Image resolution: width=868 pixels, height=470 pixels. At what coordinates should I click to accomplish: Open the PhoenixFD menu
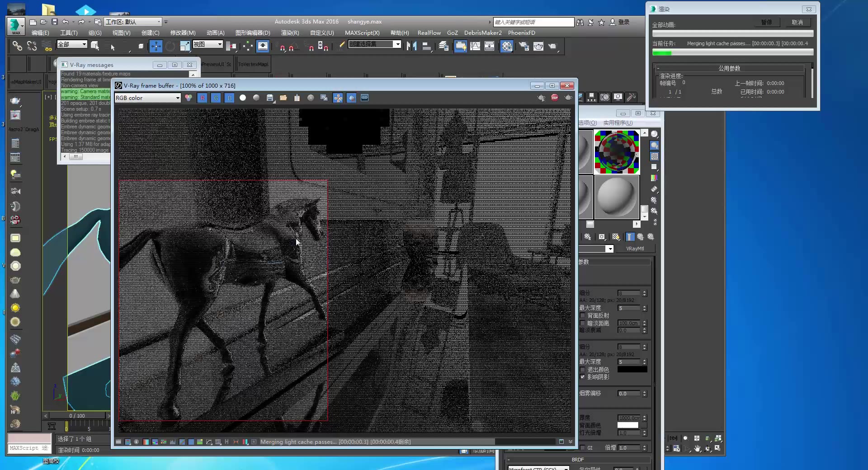pos(521,33)
